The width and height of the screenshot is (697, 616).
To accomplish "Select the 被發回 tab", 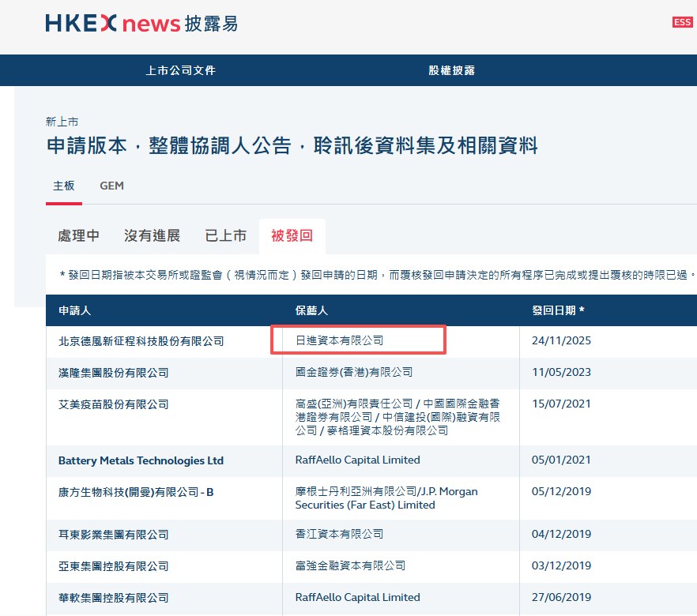I will coord(292,235).
